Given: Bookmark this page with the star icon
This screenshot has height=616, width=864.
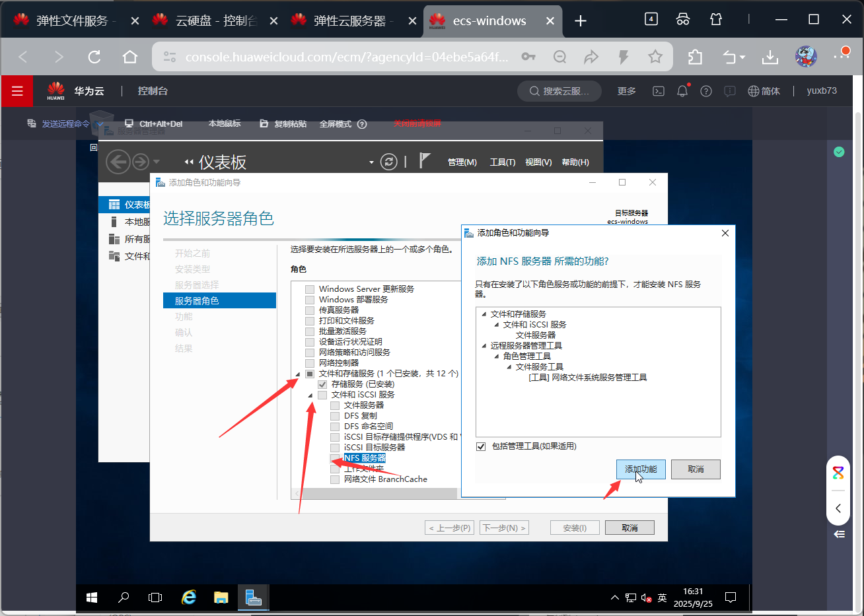Looking at the screenshot, I should tap(655, 57).
